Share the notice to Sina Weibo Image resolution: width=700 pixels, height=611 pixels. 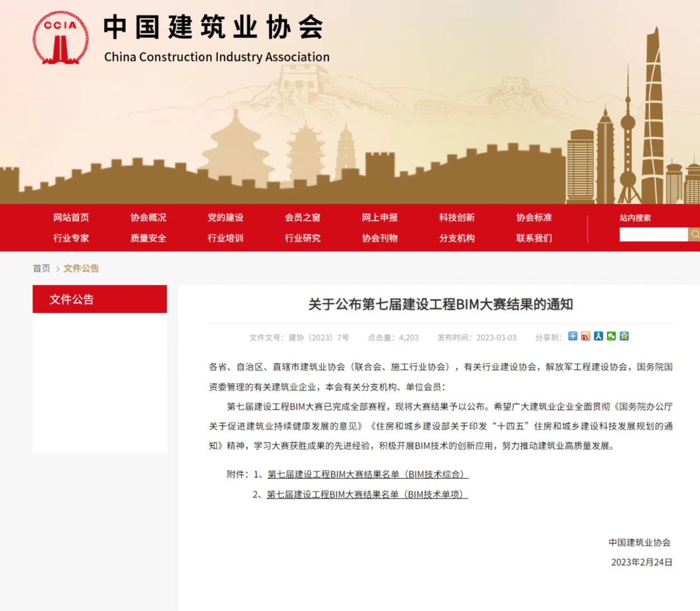click(x=585, y=336)
